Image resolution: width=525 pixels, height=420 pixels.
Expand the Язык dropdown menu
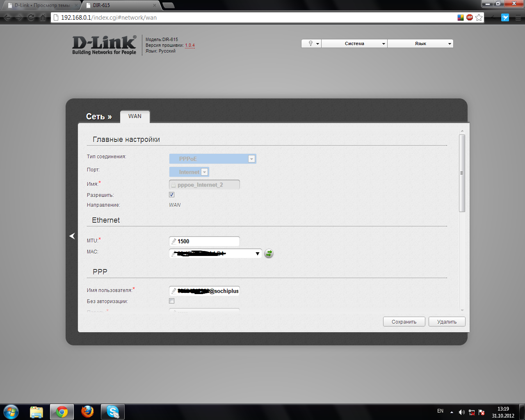pos(420,43)
